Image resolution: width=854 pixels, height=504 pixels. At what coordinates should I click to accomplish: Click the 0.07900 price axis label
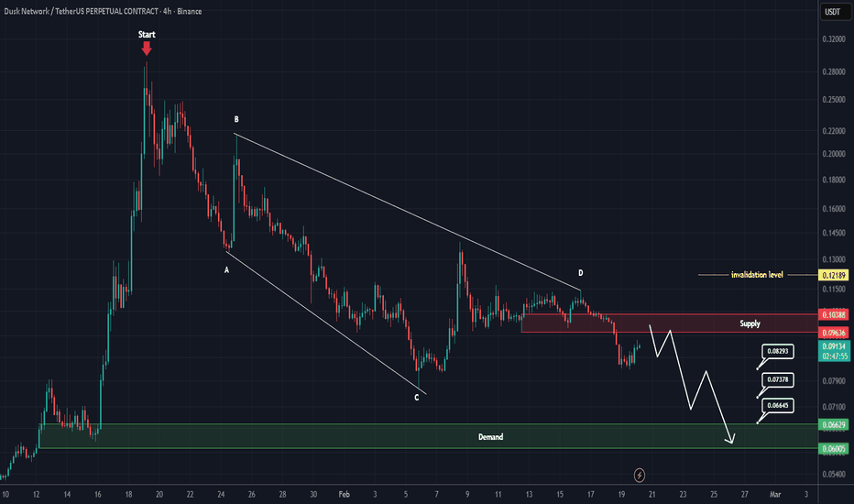834,381
